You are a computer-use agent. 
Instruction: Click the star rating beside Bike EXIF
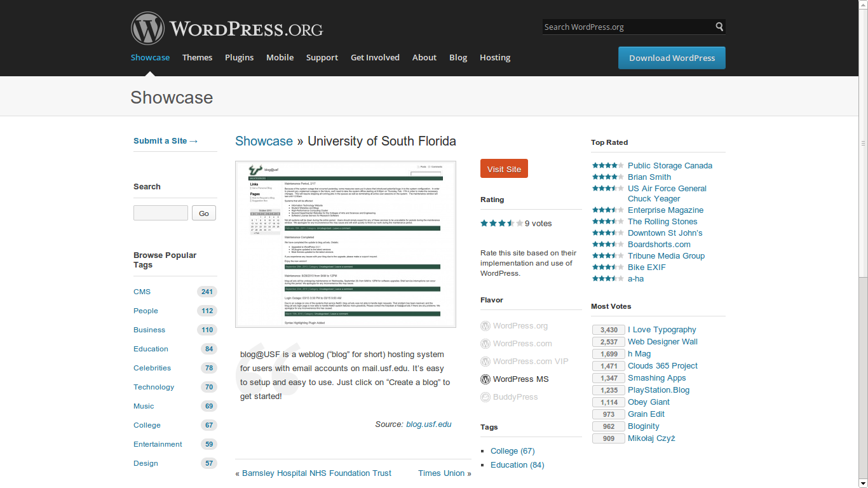click(608, 267)
